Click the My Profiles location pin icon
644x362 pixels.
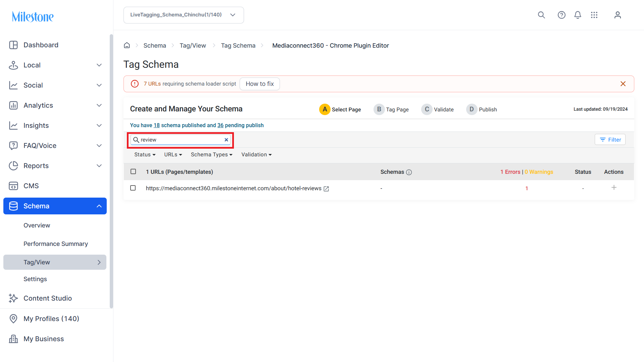pyautogui.click(x=13, y=319)
